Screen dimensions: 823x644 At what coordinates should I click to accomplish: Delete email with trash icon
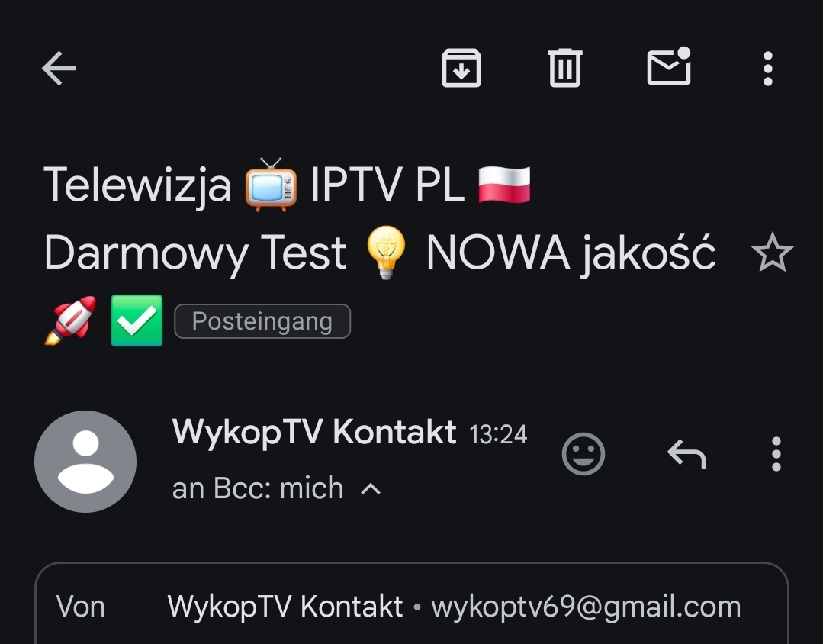click(564, 68)
